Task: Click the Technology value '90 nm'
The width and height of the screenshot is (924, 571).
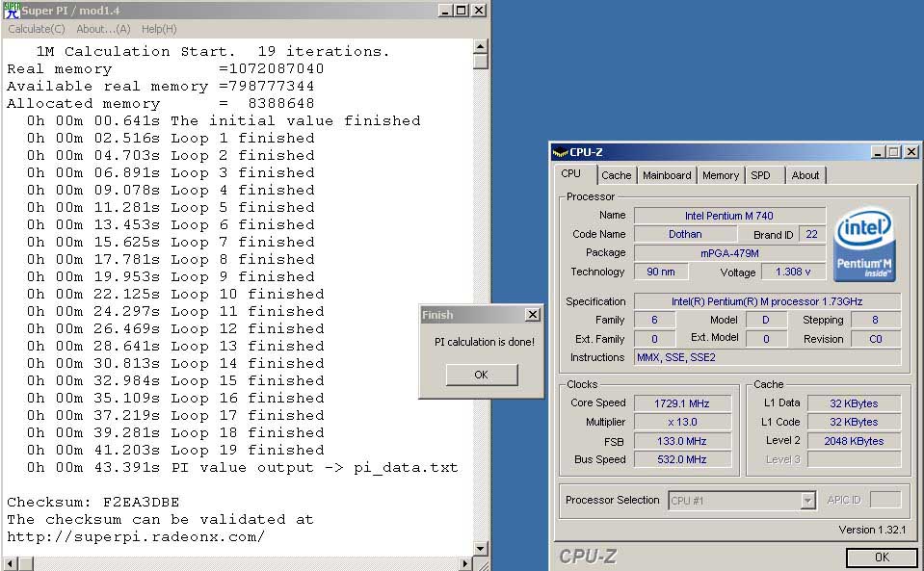Action: point(661,272)
